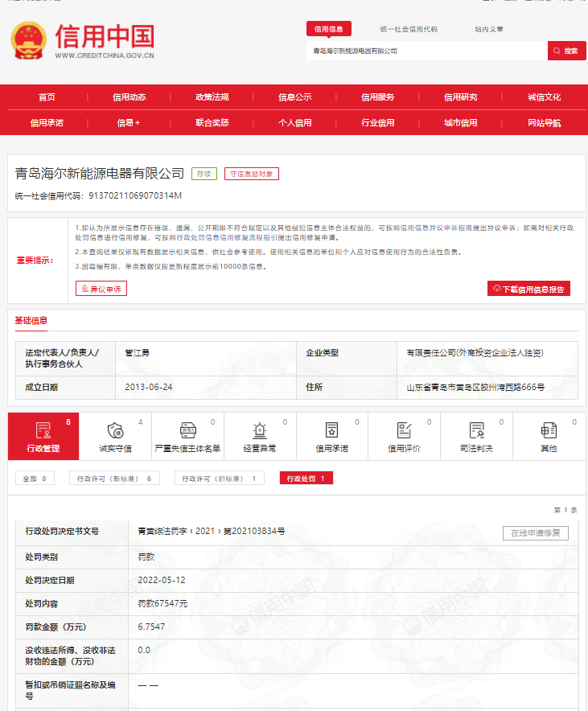The height and width of the screenshot is (711, 588).
Task: Click the Credit China national emblem logo
Action: (x=29, y=41)
